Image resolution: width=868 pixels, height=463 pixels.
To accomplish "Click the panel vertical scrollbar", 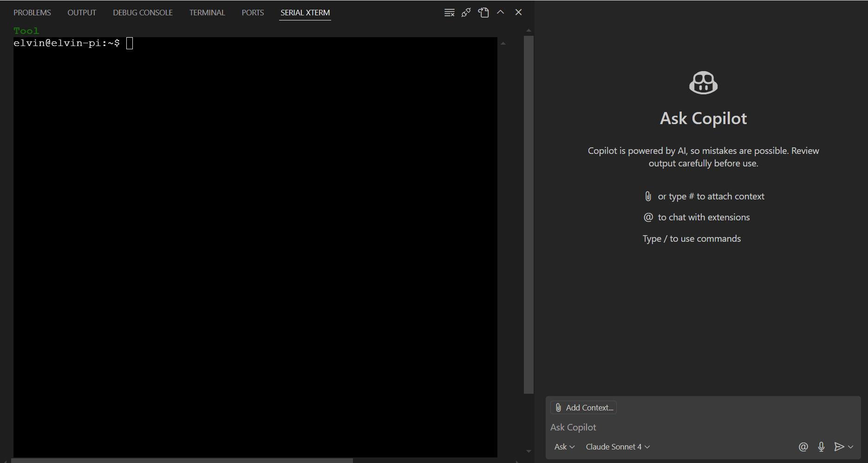I will click(529, 215).
